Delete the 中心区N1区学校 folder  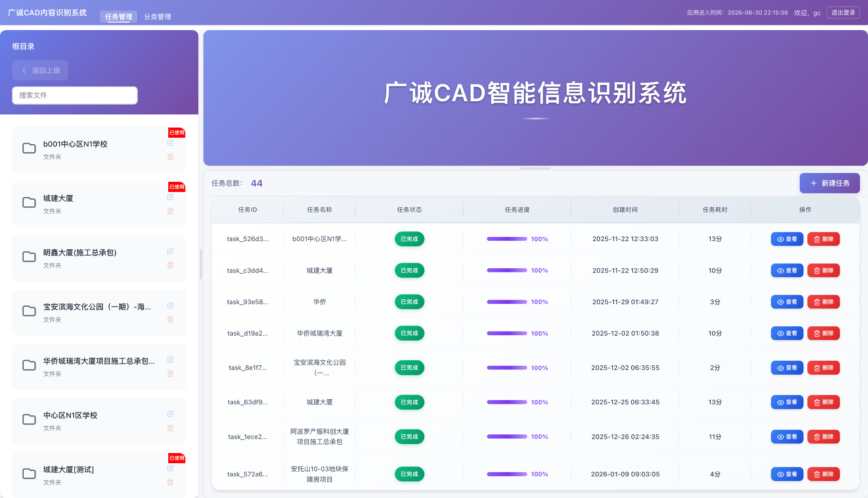point(170,428)
